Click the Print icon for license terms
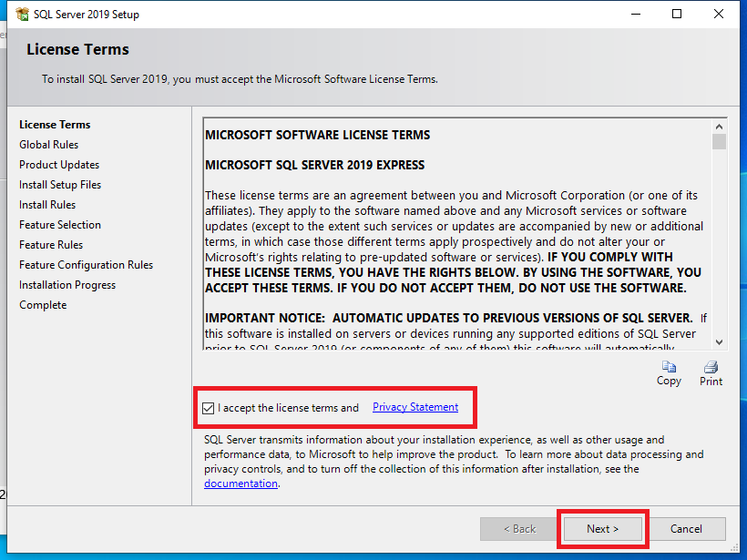The image size is (747, 560). click(x=711, y=367)
